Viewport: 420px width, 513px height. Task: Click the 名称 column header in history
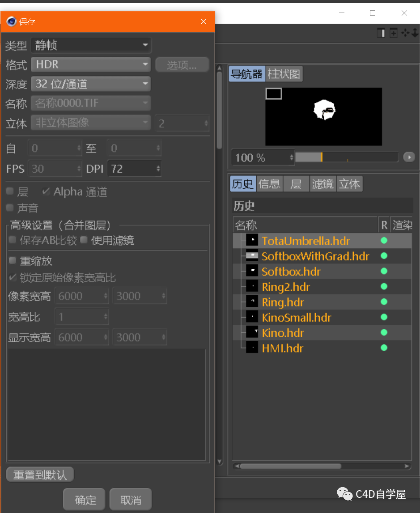tap(305, 225)
